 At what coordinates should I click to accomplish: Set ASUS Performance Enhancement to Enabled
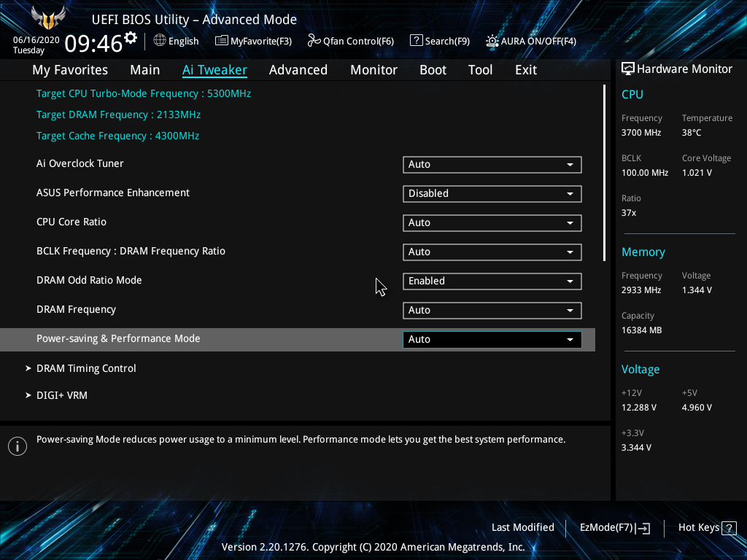492,193
